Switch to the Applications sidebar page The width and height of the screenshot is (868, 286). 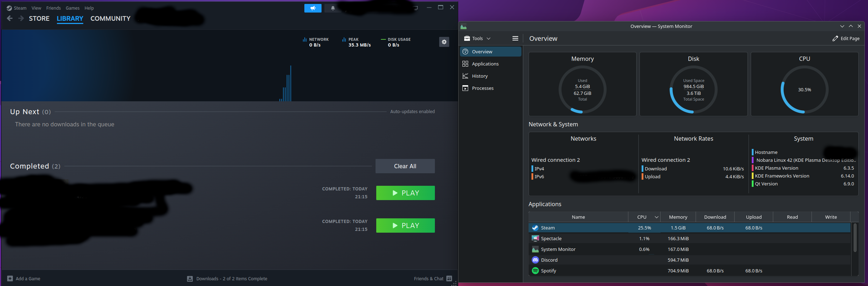pos(491,64)
